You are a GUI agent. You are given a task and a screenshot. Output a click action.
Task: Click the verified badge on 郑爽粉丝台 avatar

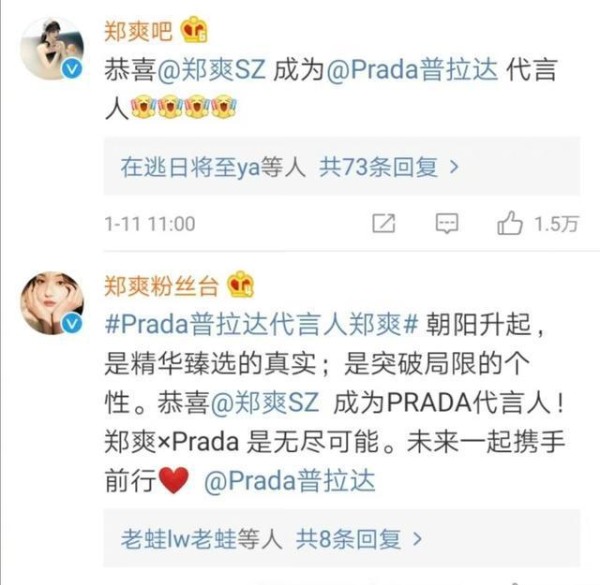click(72, 324)
